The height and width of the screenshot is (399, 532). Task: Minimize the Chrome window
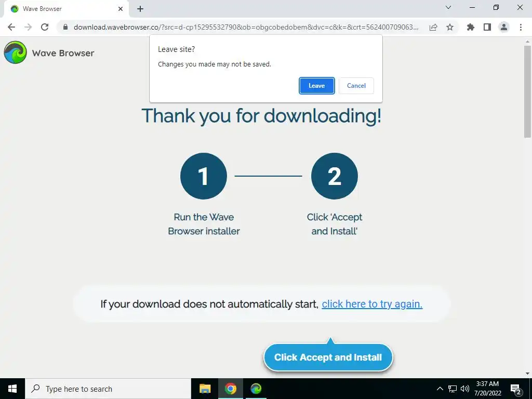(472, 7)
